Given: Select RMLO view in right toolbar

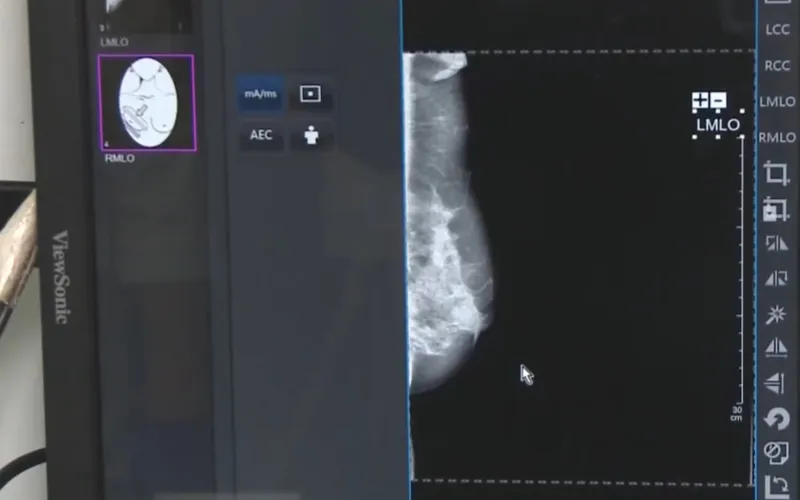Looking at the screenshot, I should click(x=777, y=137).
